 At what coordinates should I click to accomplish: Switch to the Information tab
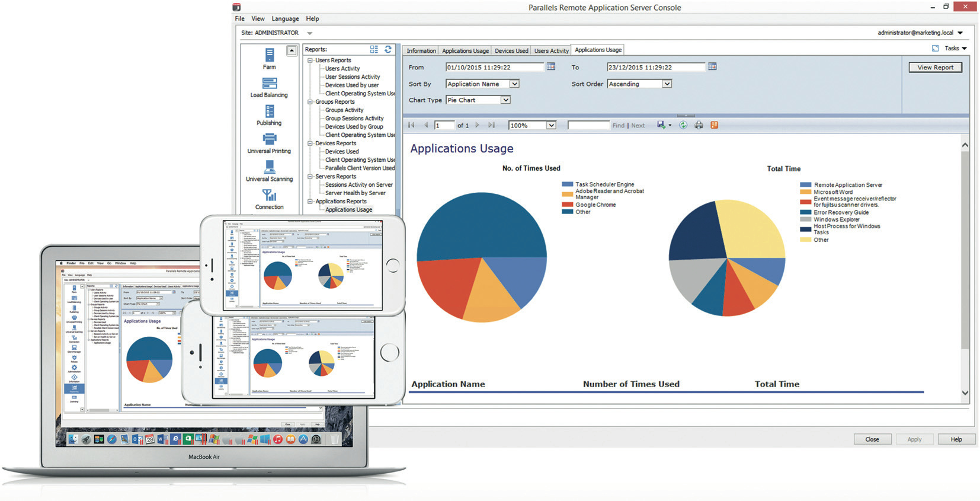point(421,50)
